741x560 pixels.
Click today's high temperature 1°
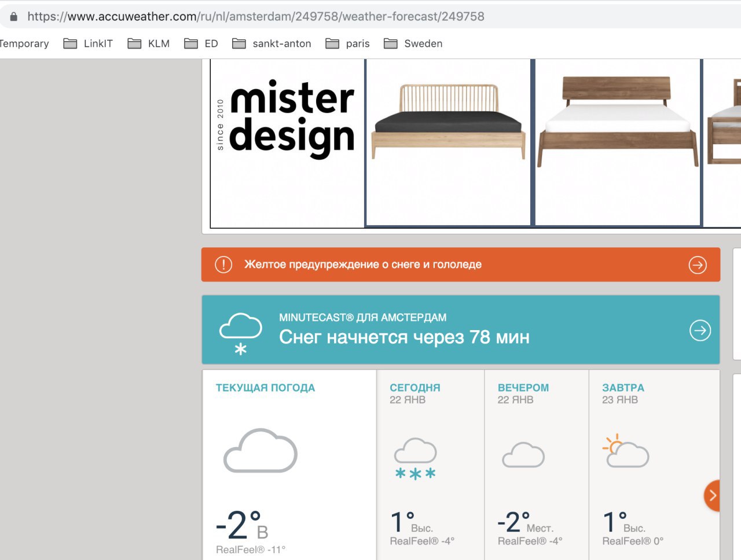(403, 522)
